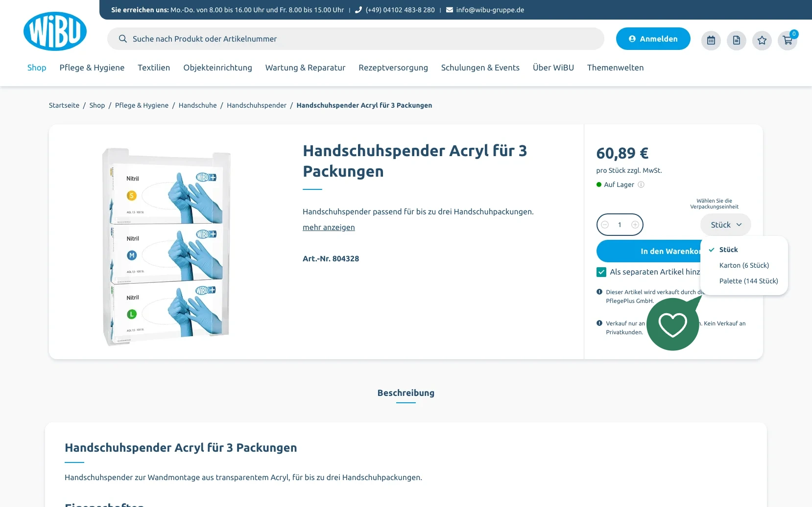Click the stock info icon beside Auf Lager
The width and height of the screenshot is (812, 507).
[x=641, y=184]
